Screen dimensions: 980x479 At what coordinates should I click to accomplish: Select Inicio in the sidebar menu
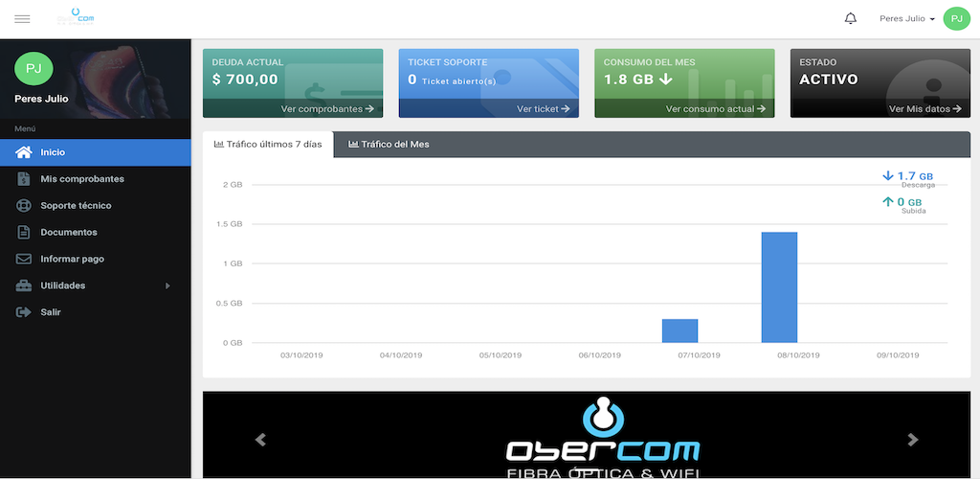95,152
